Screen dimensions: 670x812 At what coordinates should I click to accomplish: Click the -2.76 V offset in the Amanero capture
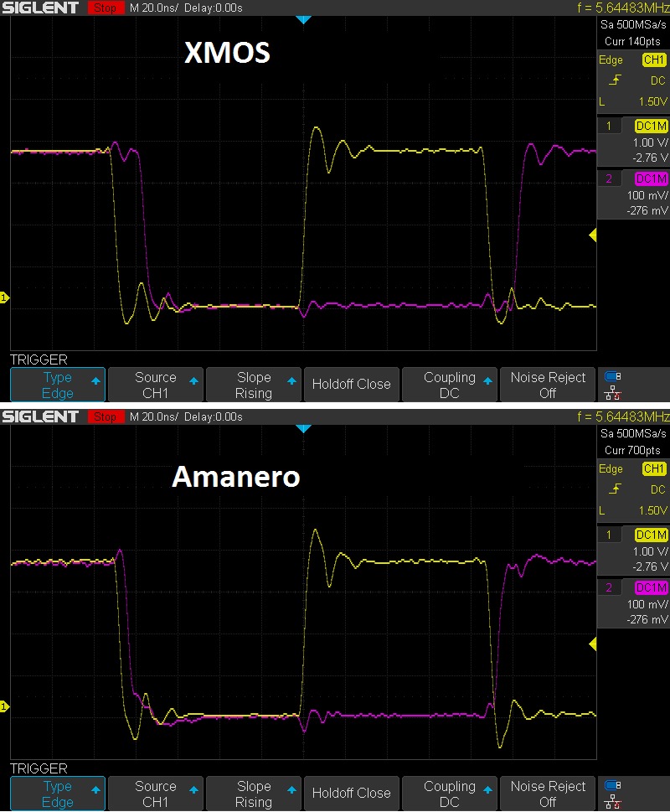pyautogui.click(x=650, y=566)
